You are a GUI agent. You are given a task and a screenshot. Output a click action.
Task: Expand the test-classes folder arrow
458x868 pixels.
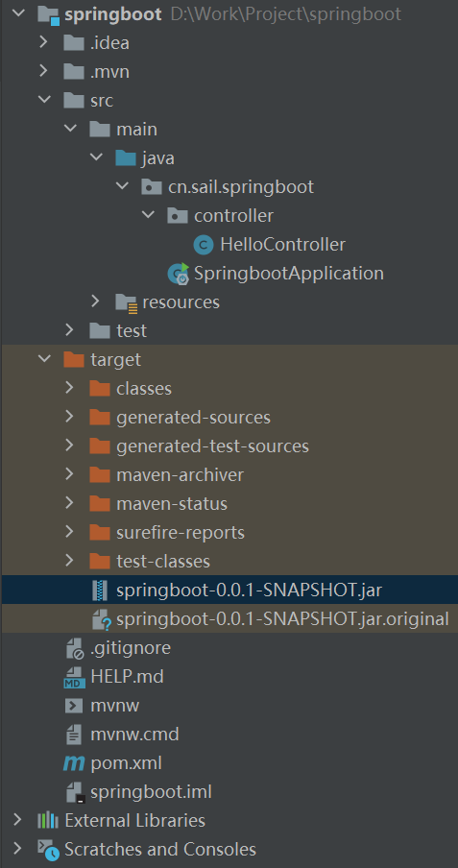click(70, 560)
